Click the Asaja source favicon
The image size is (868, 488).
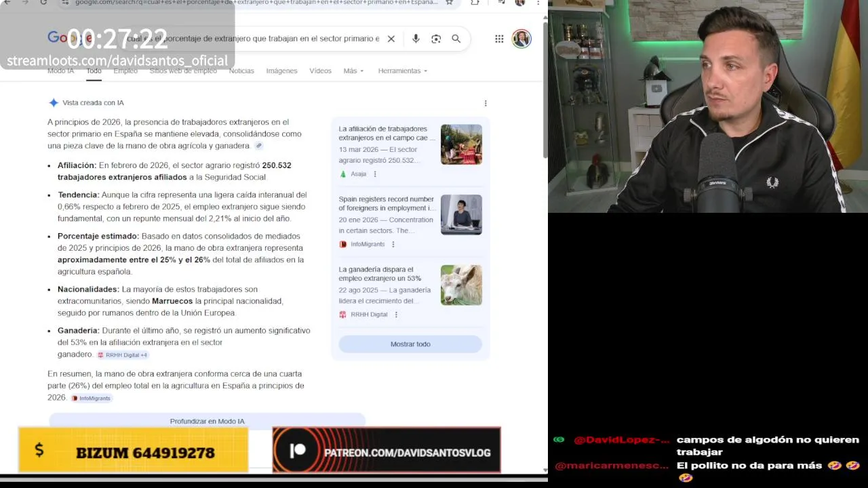(342, 174)
